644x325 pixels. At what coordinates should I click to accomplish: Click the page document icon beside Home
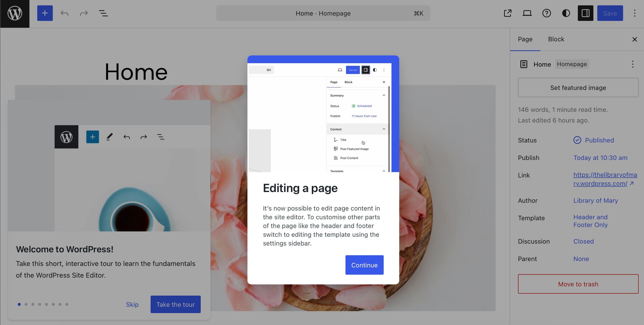click(524, 64)
